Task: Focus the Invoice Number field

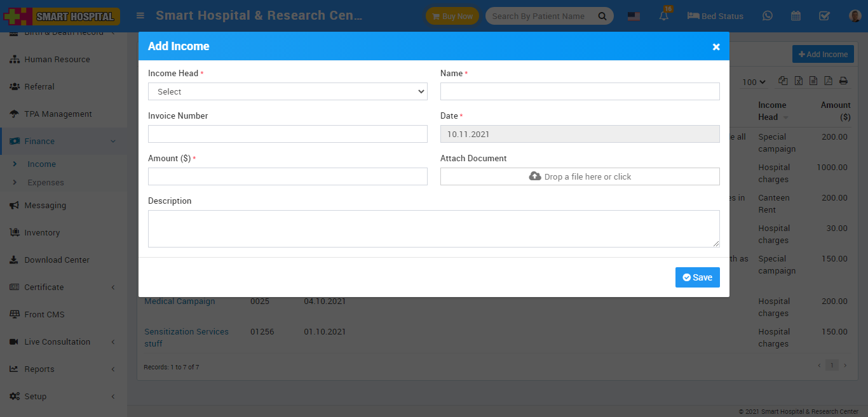Action: (287, 134)
